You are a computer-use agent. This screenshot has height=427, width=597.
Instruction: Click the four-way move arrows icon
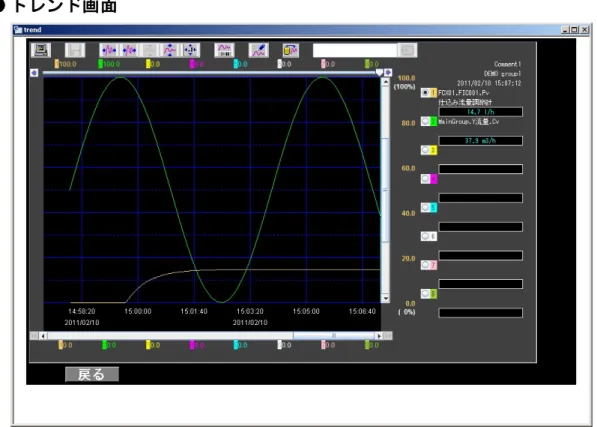[x=190, y=50]
